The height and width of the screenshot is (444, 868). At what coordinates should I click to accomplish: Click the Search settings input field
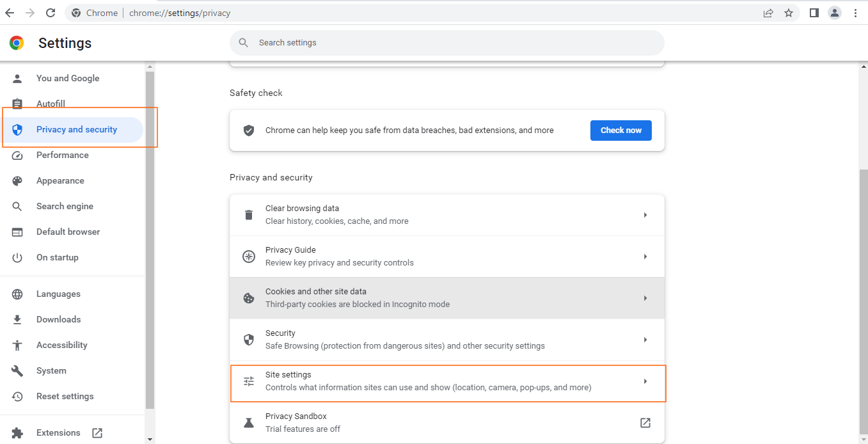[446, 42]
